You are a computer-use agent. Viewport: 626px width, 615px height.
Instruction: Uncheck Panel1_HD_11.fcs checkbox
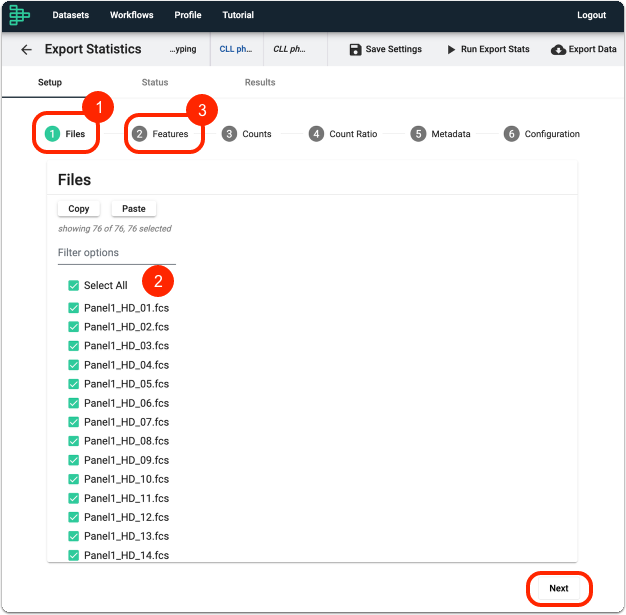[73, 498]
